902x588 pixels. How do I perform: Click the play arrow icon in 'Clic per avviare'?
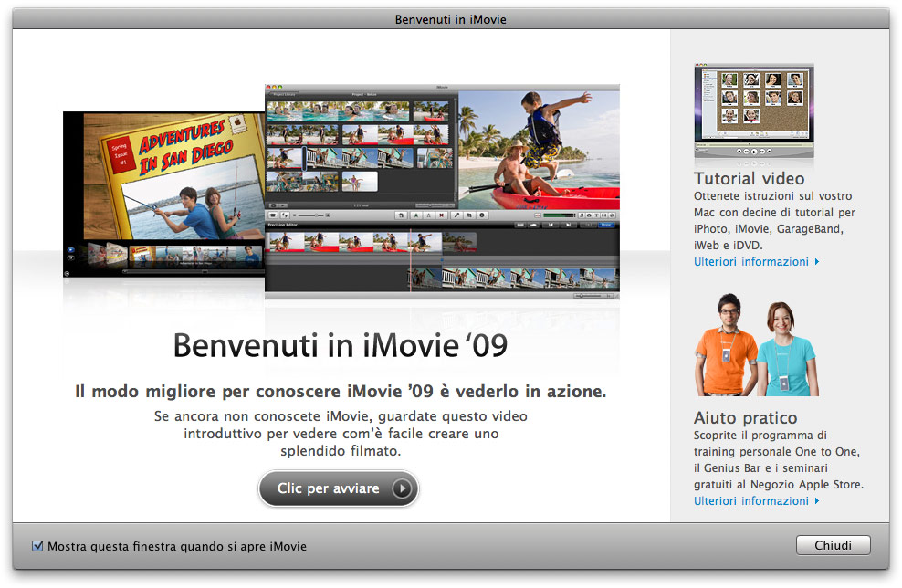point(402,488)
